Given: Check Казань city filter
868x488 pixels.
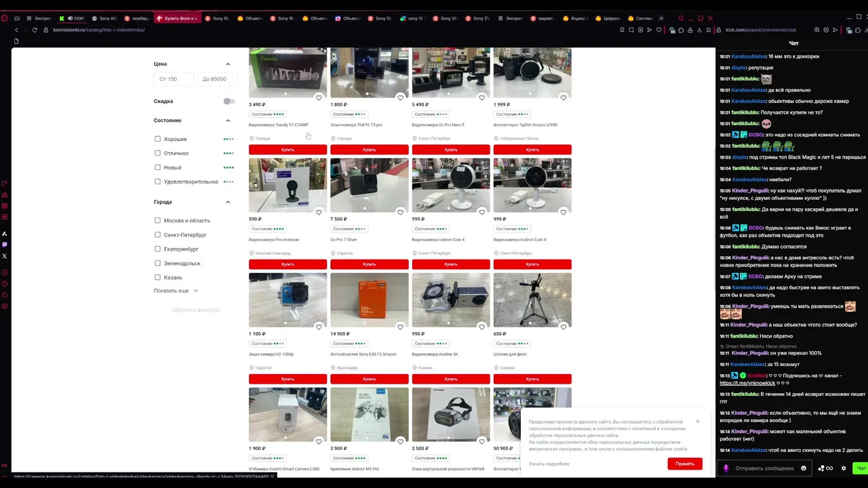Looking at the screenshot, I should pos(157,277).
